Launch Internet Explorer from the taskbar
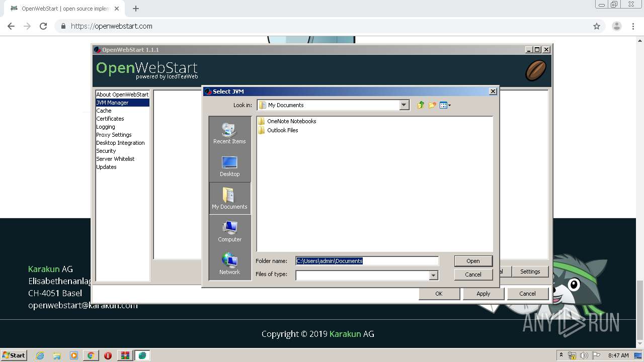 click(x=40, y=355)
